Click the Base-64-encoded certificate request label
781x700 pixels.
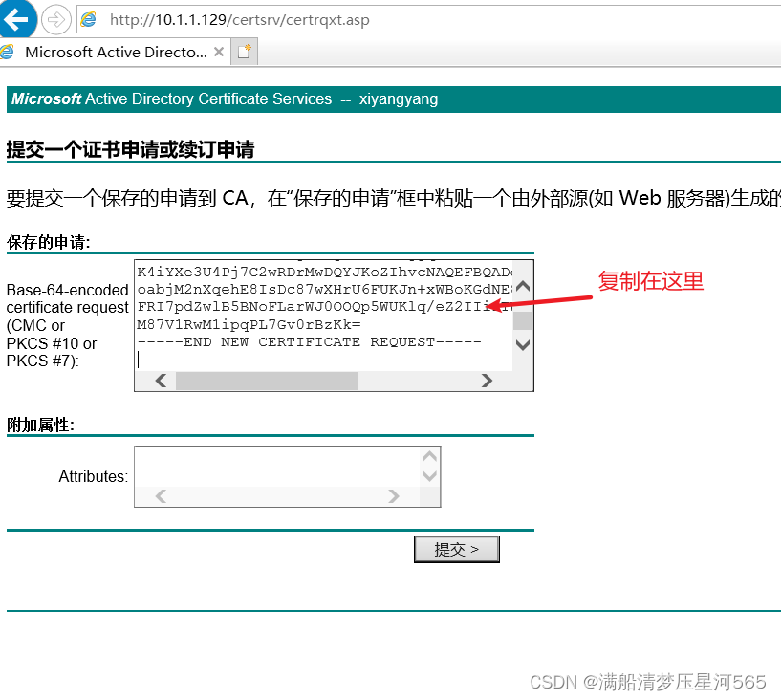pyautogui.click(x=67, y=325)
